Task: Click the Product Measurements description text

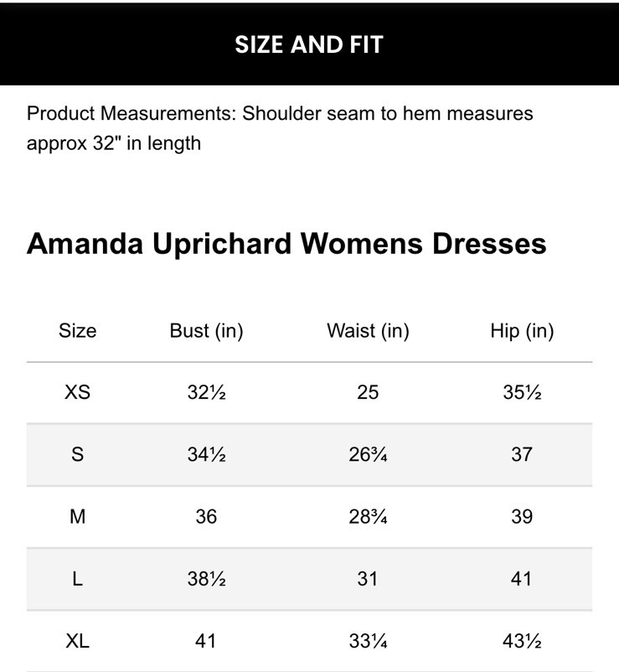Action: point(280,128)
